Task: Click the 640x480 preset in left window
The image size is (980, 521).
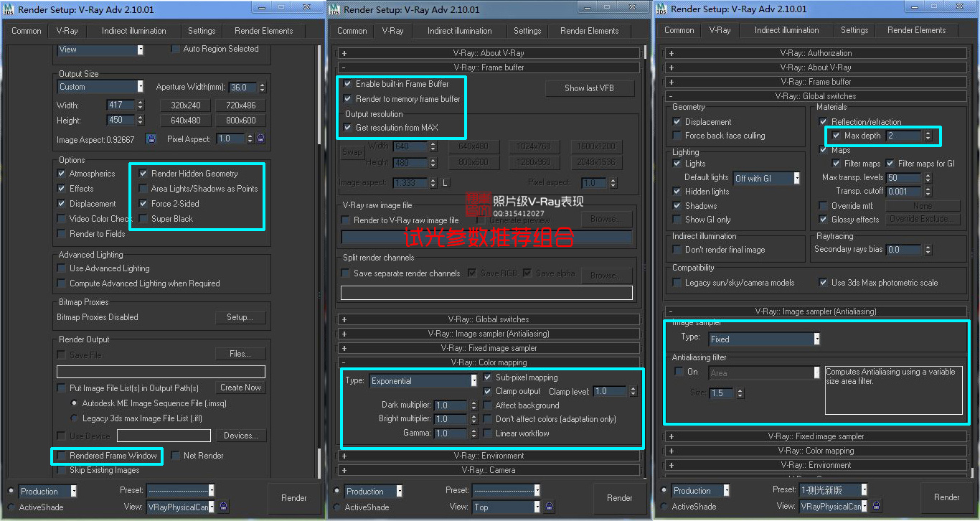Action: pos(186,121)
